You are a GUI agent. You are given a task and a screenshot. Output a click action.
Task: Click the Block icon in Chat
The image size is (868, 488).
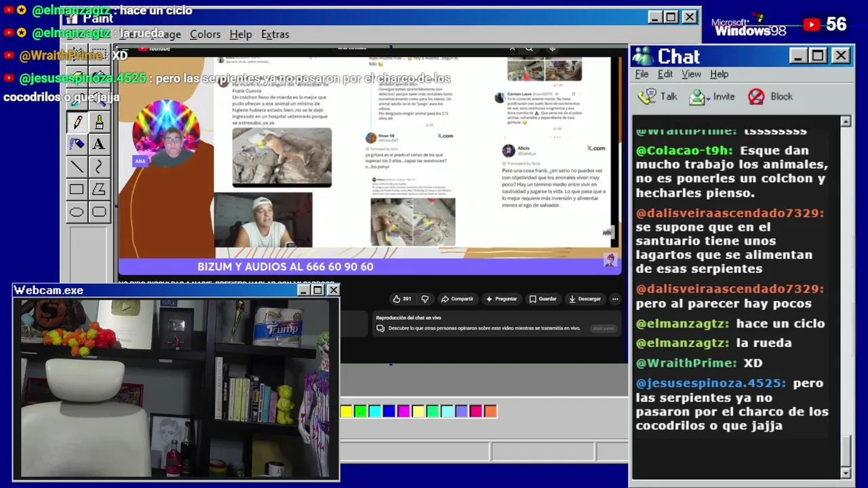(756, 97)
